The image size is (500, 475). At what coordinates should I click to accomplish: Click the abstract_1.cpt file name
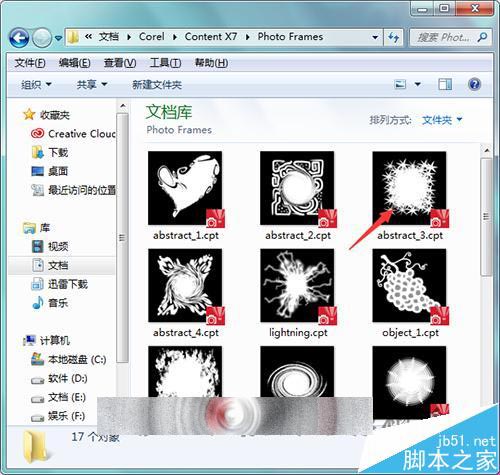(186, 235)
